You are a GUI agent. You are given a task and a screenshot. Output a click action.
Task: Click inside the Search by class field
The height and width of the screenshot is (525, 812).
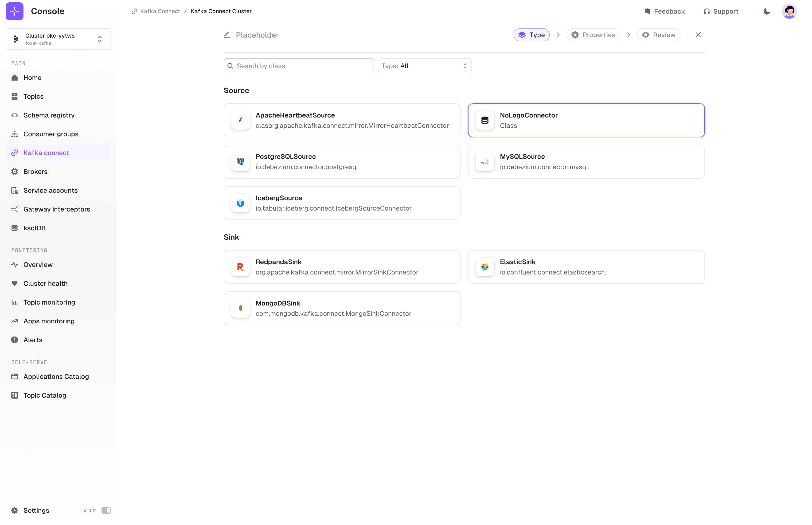(x=298, y=66)
